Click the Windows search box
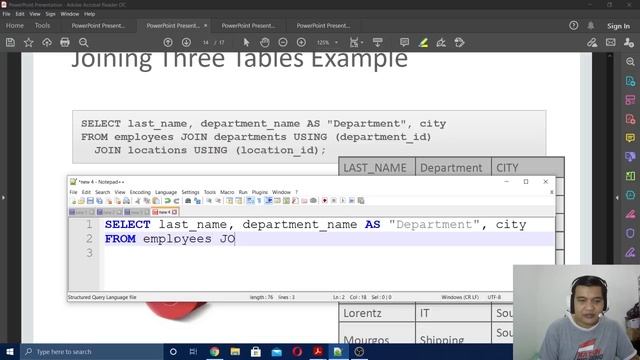640x360 pixels. click(91, 351)
